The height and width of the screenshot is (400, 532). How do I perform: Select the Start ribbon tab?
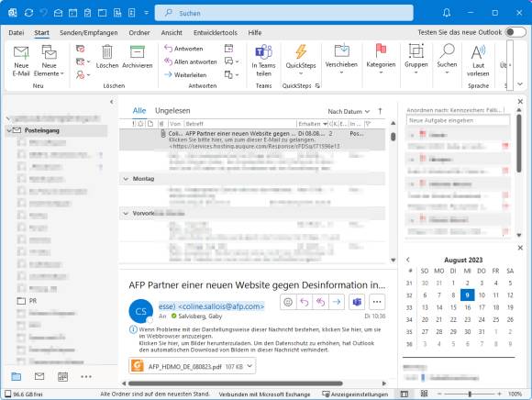[41, 33]
